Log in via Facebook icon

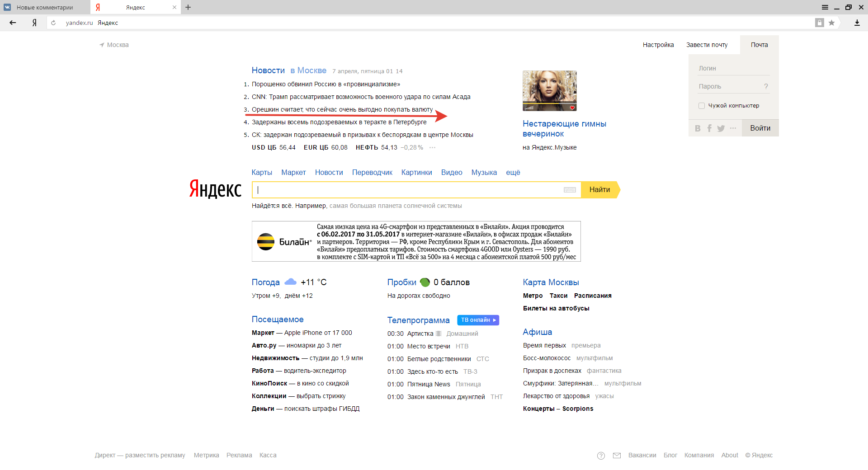(x=709, y=128)
